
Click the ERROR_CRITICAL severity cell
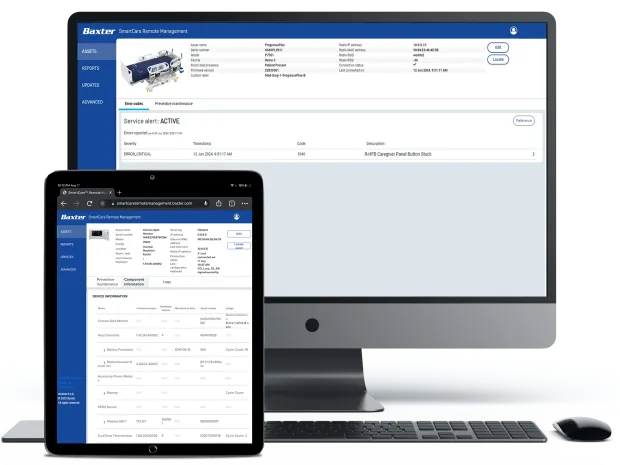click(138, 154)
